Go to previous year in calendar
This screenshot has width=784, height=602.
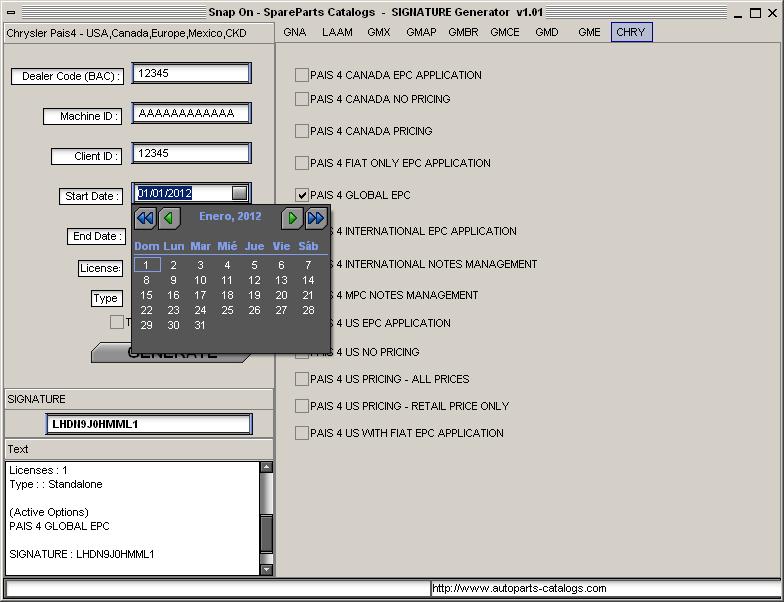(x=145, y=218)
